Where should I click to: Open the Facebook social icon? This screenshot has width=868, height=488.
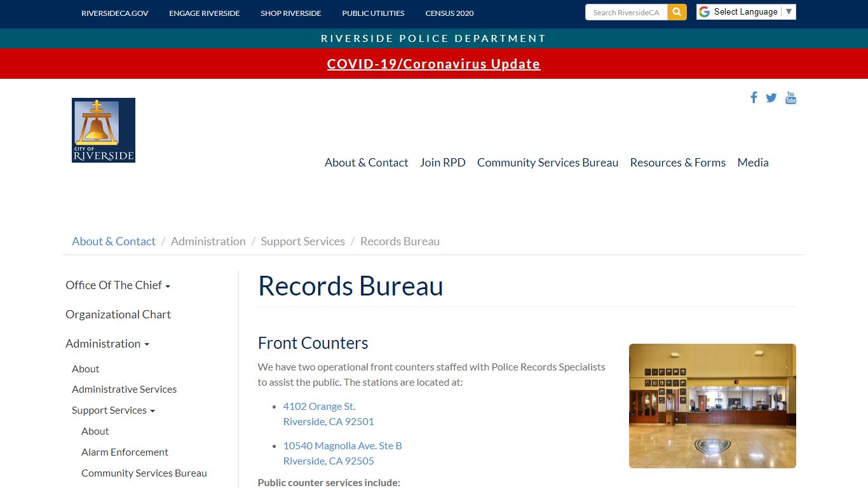pyautogui.click(x=754, y=97)
